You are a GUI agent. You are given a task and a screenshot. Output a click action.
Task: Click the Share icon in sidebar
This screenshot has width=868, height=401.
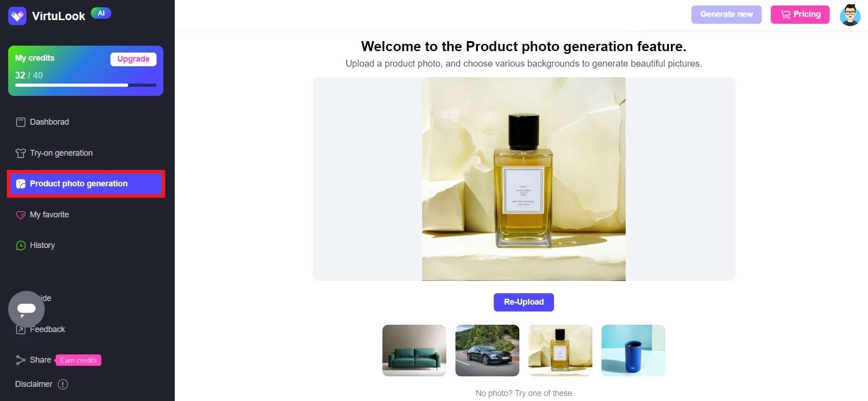pyautogui.click(x=21, y=360)
